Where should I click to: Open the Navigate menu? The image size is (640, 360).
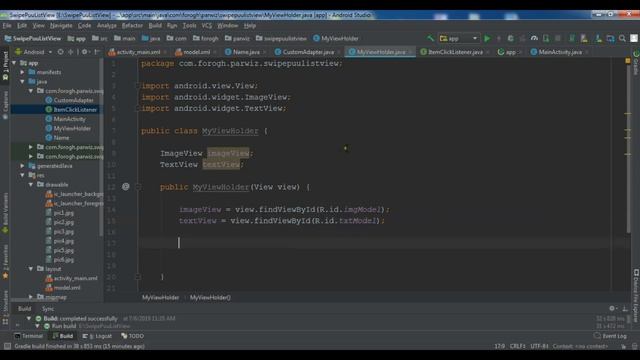click(61, 25)
